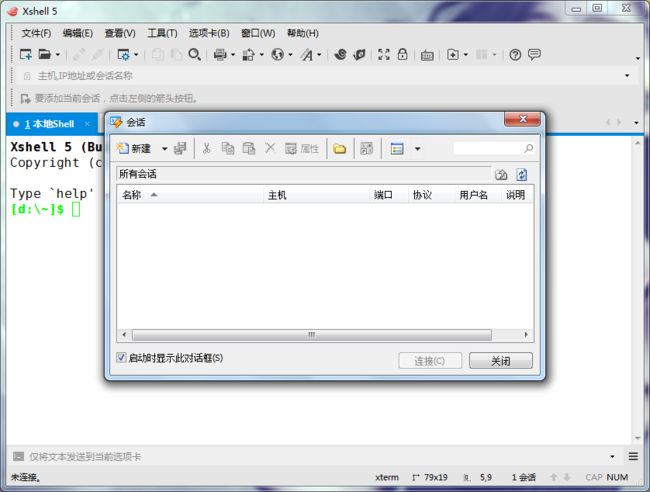Click the hamburger menu icon at bottom right

point(633,456)
